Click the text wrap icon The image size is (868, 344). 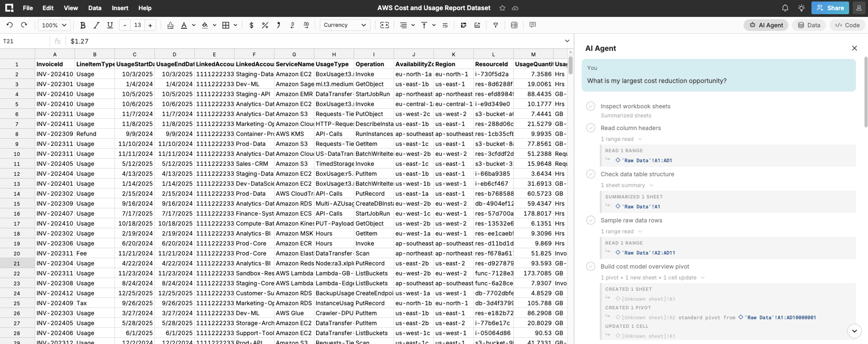[445, 25]
